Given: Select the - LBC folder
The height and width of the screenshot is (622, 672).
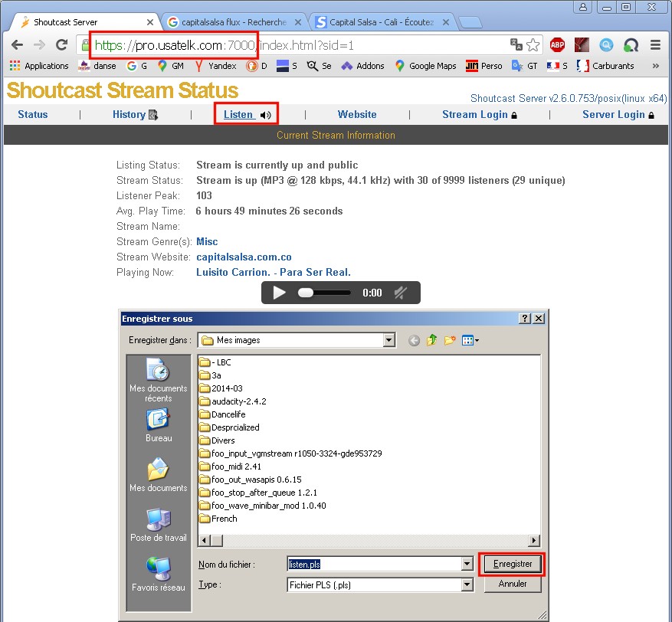Looking at the screenshot, I should [x=215, y=362].
